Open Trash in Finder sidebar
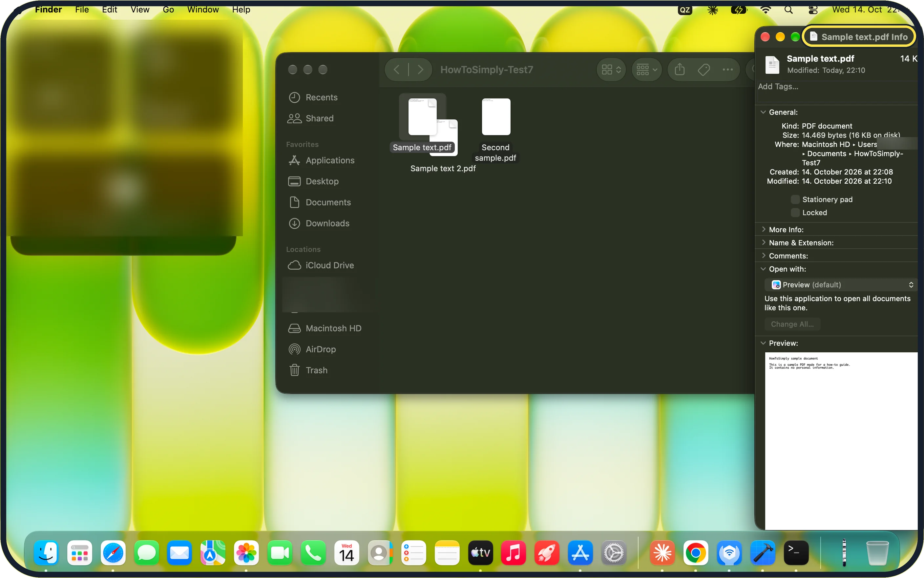The image size is (924, 578). (x=308, y=370)
